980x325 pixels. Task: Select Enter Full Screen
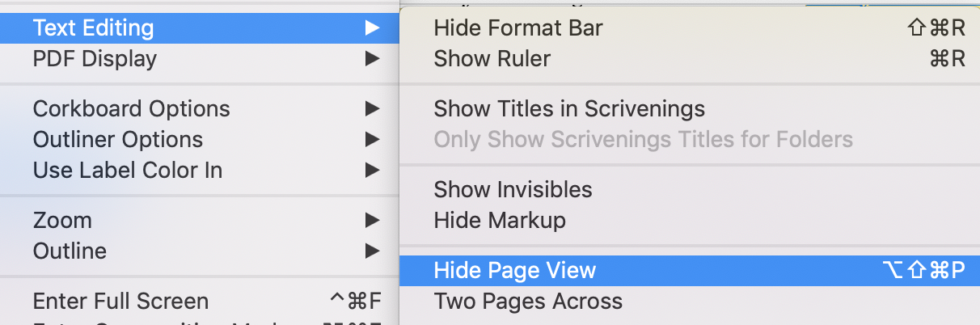[x=200, y=302]
